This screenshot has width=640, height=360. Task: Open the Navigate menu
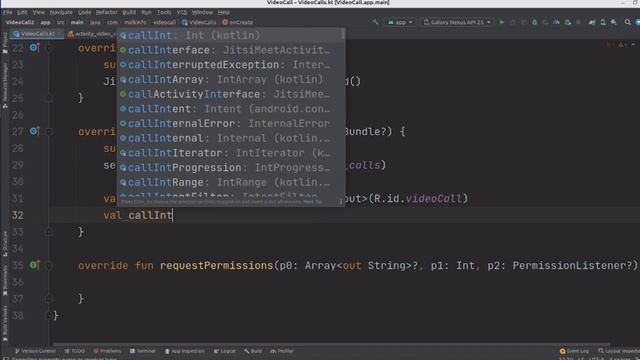pyautogui.click(x=61, y=12)
